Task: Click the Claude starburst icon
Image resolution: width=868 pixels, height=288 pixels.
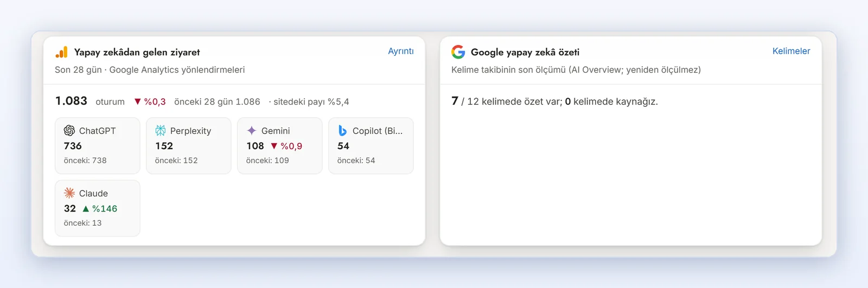Action: (x=69, y=193)
